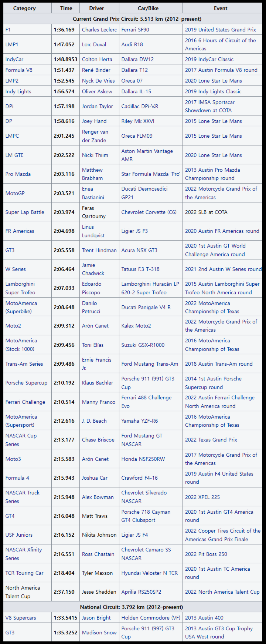Click the Audi R18 link
Screen dimensions: 266x644
132,44
